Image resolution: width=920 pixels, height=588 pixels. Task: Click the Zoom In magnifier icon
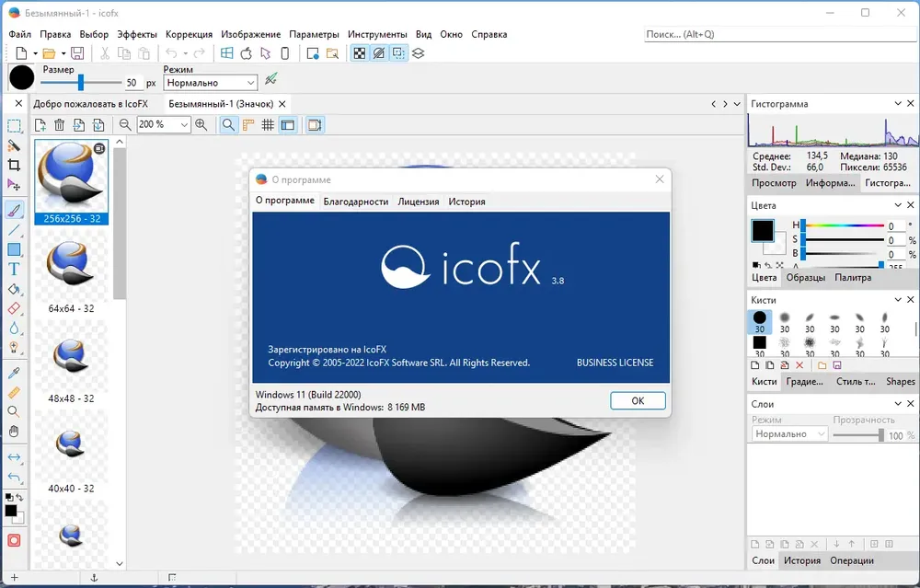(201, 124)
